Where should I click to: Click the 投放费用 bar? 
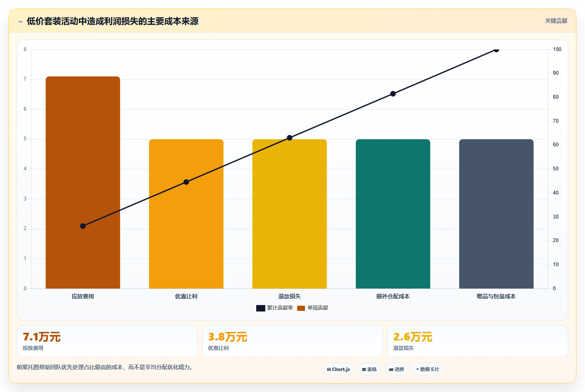(x=83, y=182)
